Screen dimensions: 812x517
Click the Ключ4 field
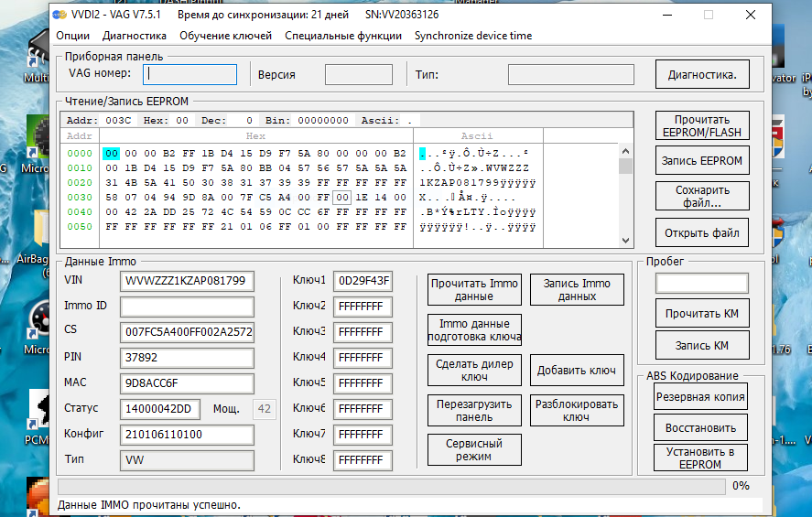363,358
